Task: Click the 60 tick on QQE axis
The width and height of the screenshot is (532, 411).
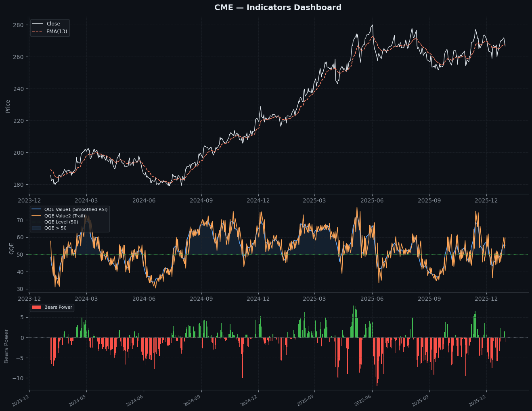Action: point(21,238)
